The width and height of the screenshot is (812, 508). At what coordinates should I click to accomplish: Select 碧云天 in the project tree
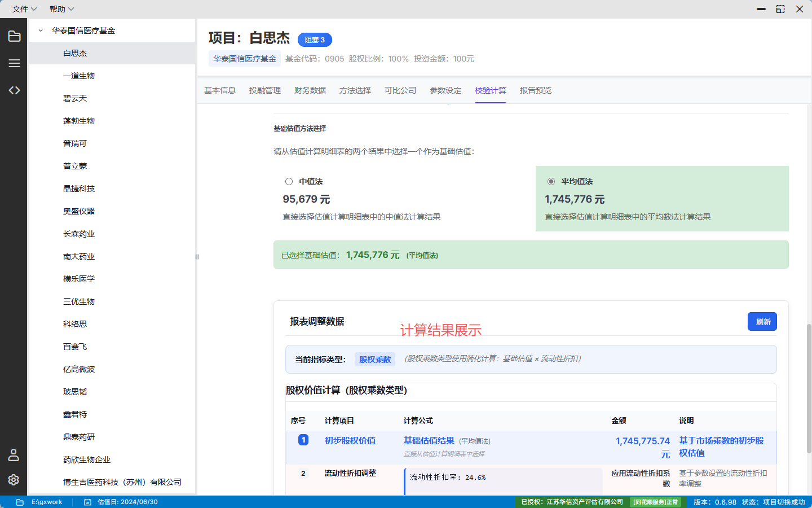tap(112, 98)
